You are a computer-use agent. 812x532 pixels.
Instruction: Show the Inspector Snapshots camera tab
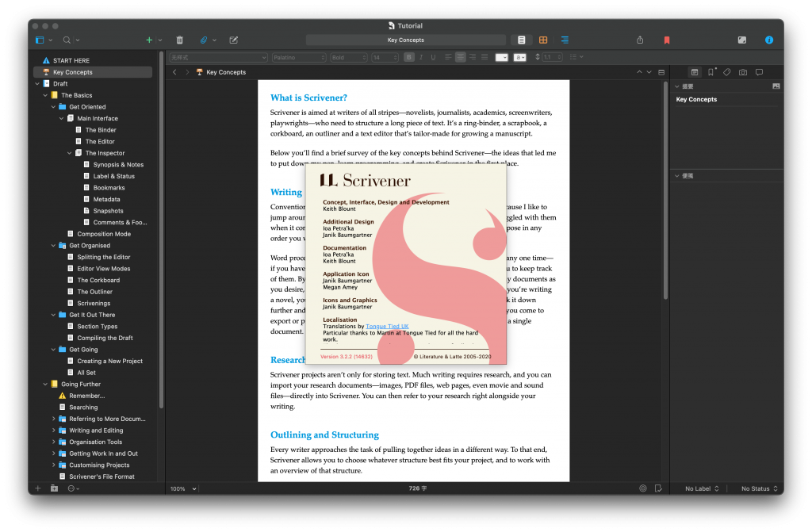click(x=743, y=72)
